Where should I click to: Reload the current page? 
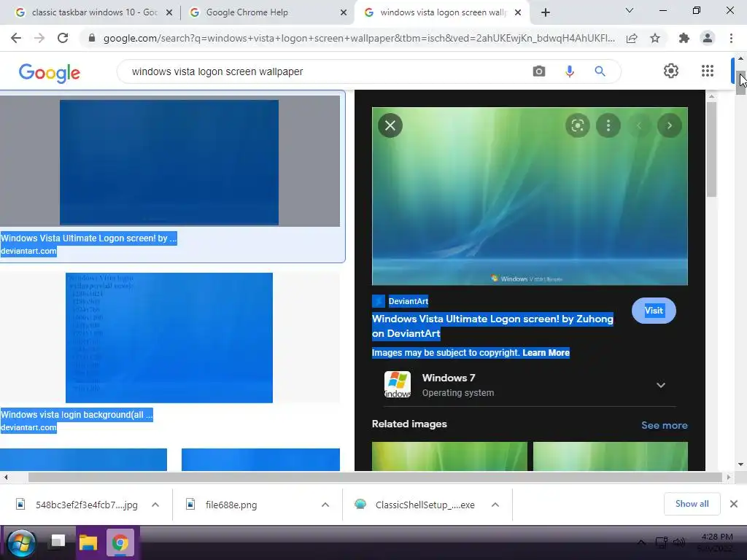[63, 38]
